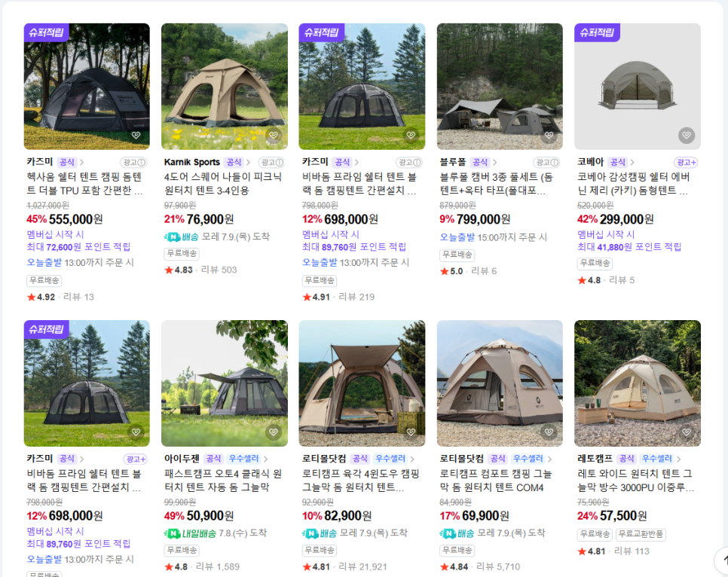Open title 블루폴 캠버 3종 풀세트
Screen dimensions: 728x577
coord(497,184)
